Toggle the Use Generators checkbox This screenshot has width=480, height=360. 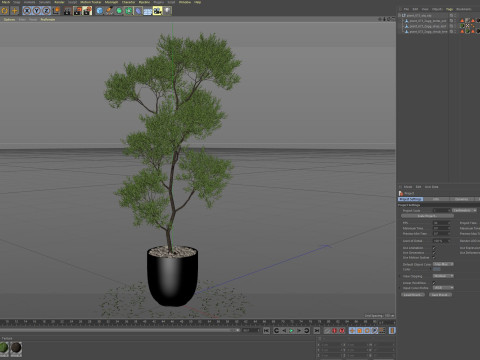coord(434,253)
